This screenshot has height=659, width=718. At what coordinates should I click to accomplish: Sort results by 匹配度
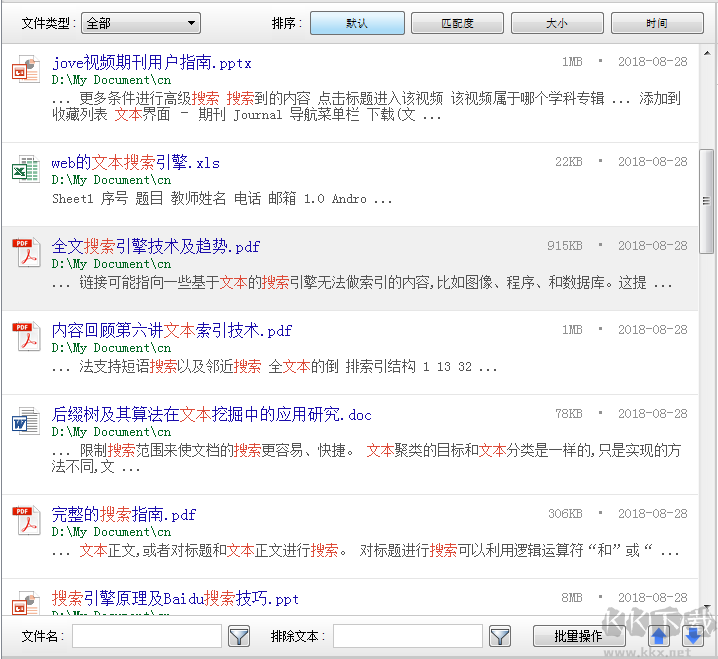coord(457,23)
